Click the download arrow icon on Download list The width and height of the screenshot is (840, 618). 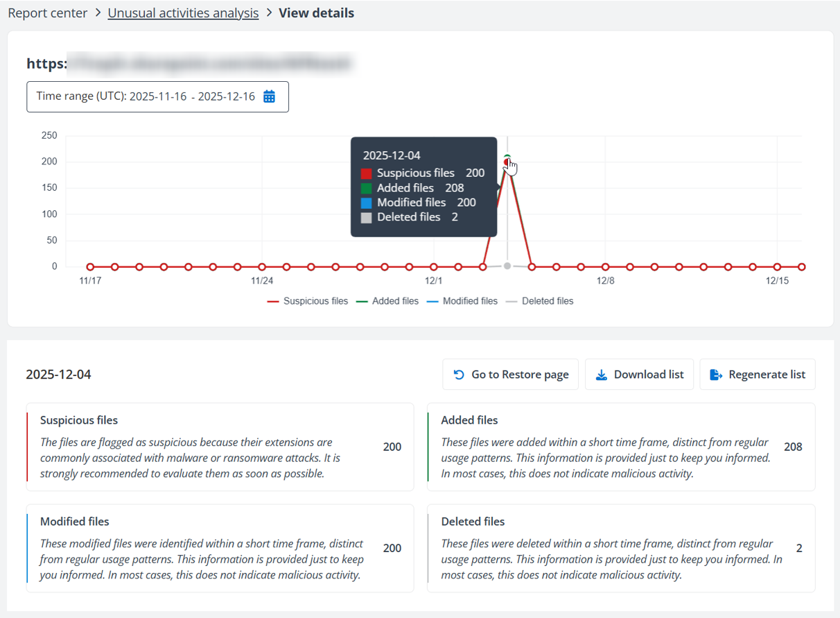click(x=601, y=374)
